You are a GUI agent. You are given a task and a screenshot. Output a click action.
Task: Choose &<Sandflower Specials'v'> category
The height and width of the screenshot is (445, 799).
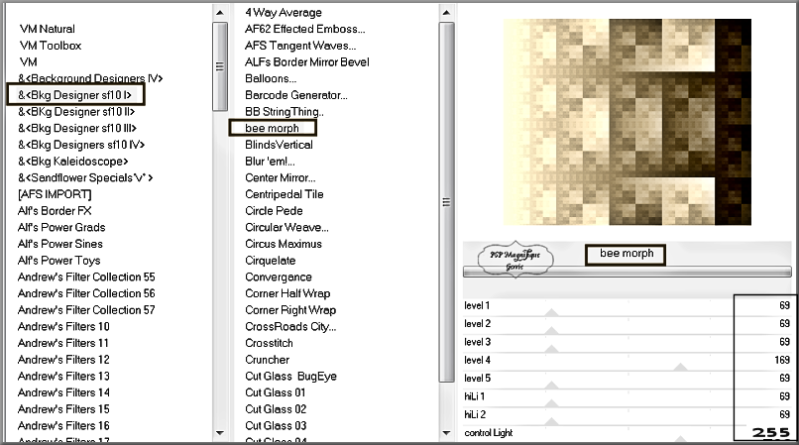(85, 178)
